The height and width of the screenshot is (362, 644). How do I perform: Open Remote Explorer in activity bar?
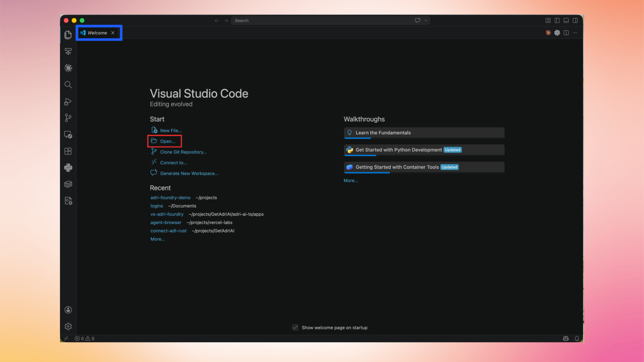coord(68,135)
